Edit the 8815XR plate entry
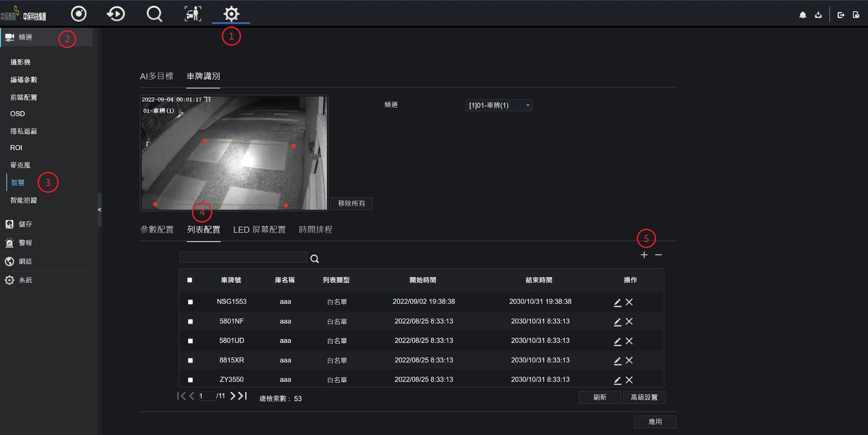The height and width of the screenshot is (435, 868). [617, 360]
